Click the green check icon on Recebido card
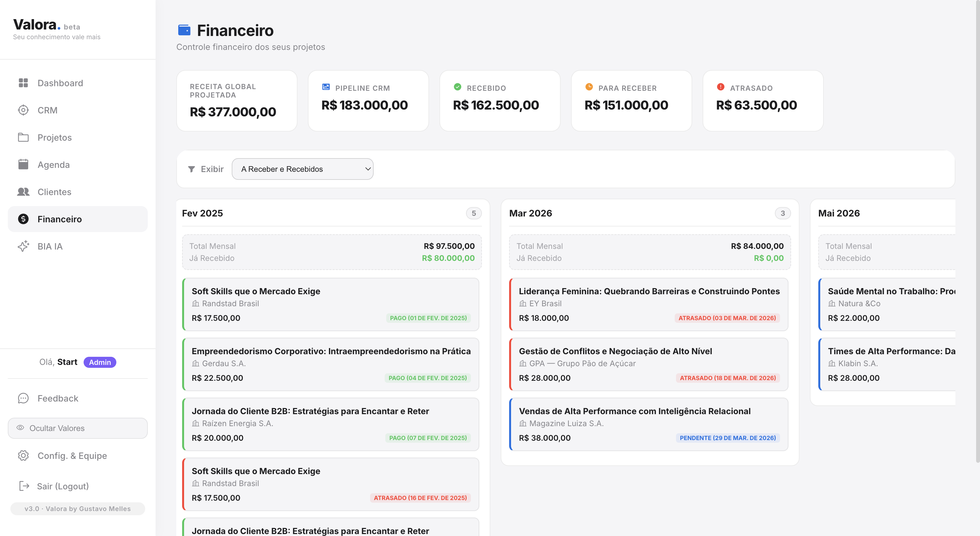This screenshot has width=980, height=536. click(458, 87)
